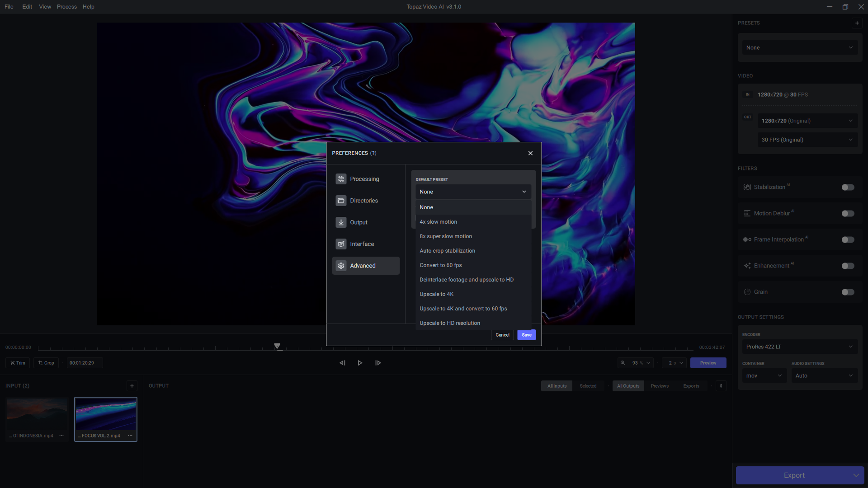The width and height of the screenshot is (868, 488).
Task: Click the Enhancement filter icon
Action: pyautogui.click(x=747, y=265)
